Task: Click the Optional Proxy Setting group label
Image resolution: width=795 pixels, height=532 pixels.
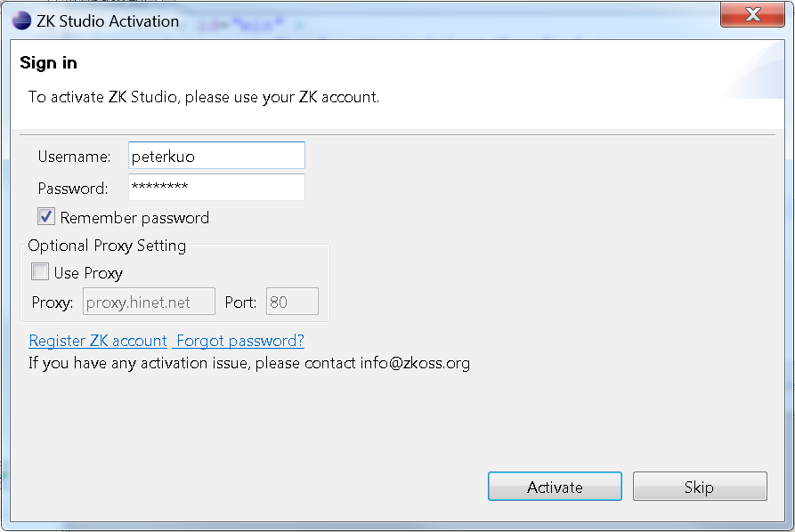Action: coord(107,246)
